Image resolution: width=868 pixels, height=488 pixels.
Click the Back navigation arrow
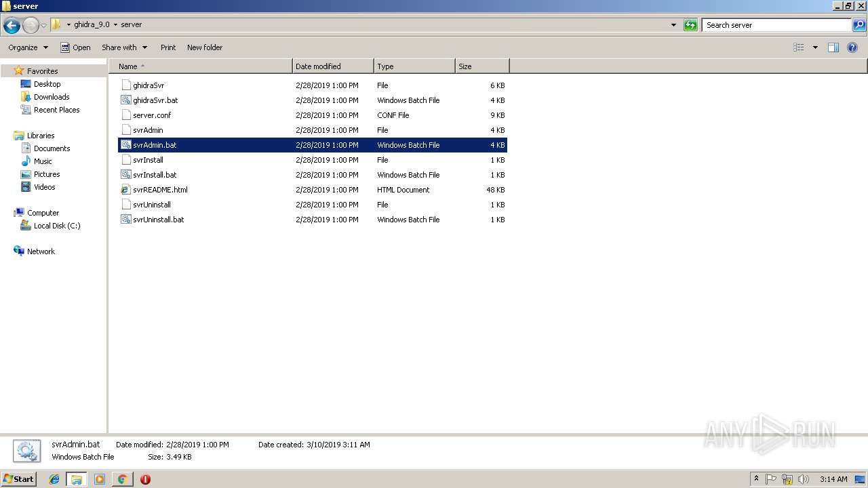[12, 25]
